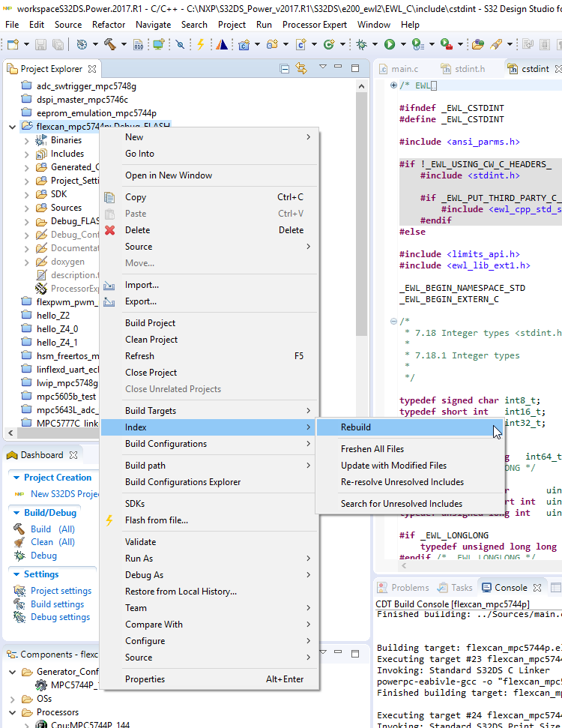The image size is (562, 728).
Task: Open the Processor Expert menu
Action: click(x=314, y=25)
